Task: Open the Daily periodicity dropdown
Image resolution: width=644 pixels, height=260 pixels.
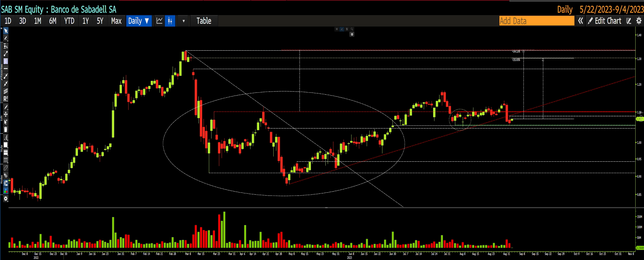Action: coord(139,21)
